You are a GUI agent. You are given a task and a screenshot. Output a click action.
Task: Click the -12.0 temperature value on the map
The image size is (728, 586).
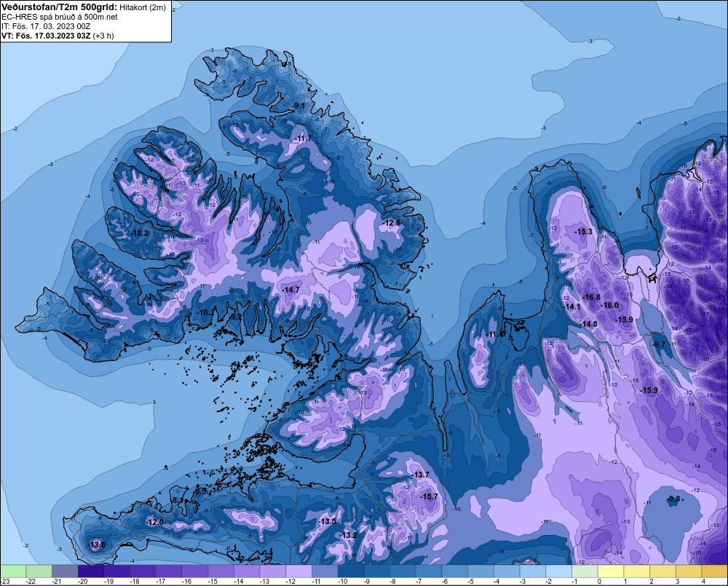(154, 522)
